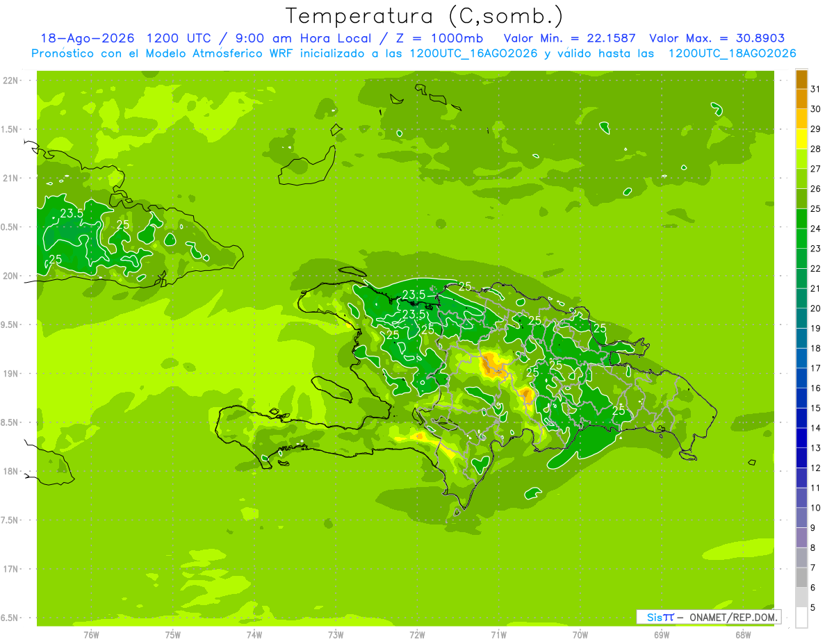
Task: Click the 18-Ago-2026 1200 UTC date text
Action: point(125,38)
